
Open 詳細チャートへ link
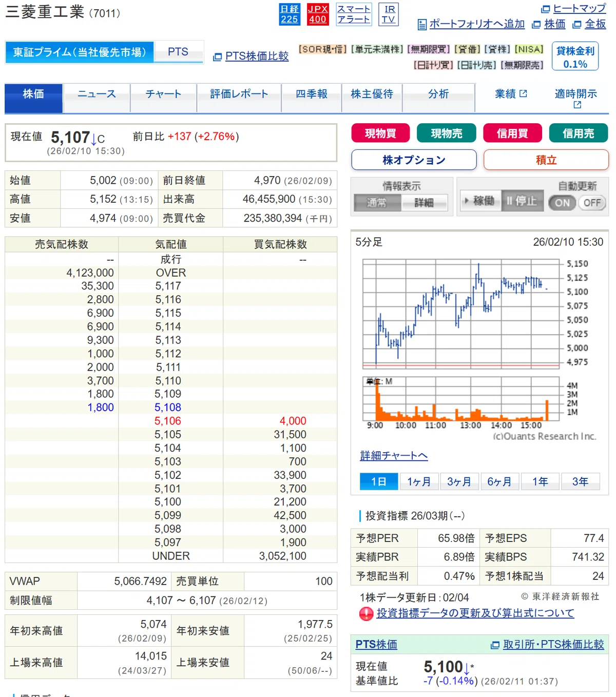(x=394, y=456)
